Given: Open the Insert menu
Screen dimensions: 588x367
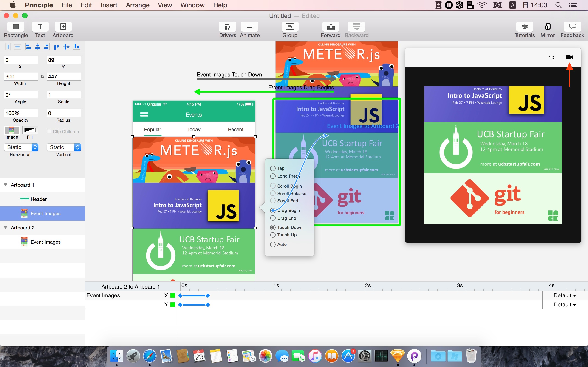Looking at the screenshot, I should (x=109, y=5).
